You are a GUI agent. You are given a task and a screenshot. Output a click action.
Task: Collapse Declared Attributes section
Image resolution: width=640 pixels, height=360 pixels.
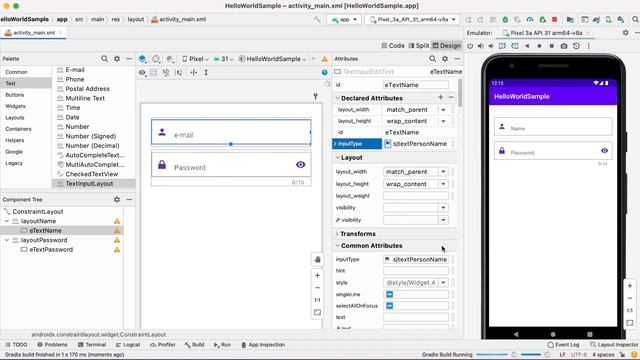[x=338, y=98]
